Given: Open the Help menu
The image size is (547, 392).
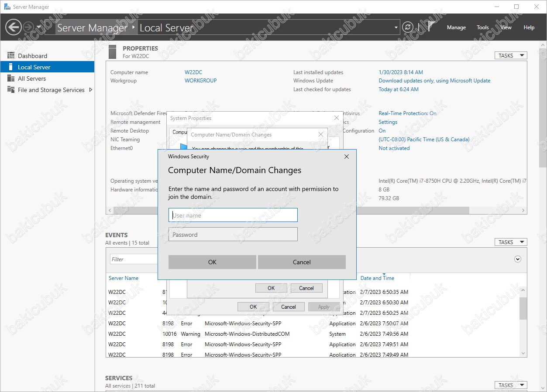Looking at the screenshot, I should 529,27.
